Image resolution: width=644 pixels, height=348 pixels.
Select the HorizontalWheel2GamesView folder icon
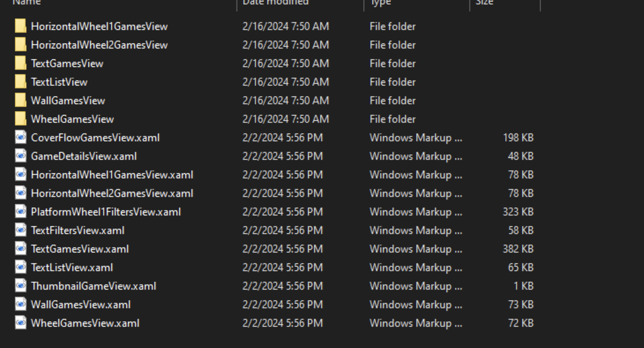tap(20, 45)
